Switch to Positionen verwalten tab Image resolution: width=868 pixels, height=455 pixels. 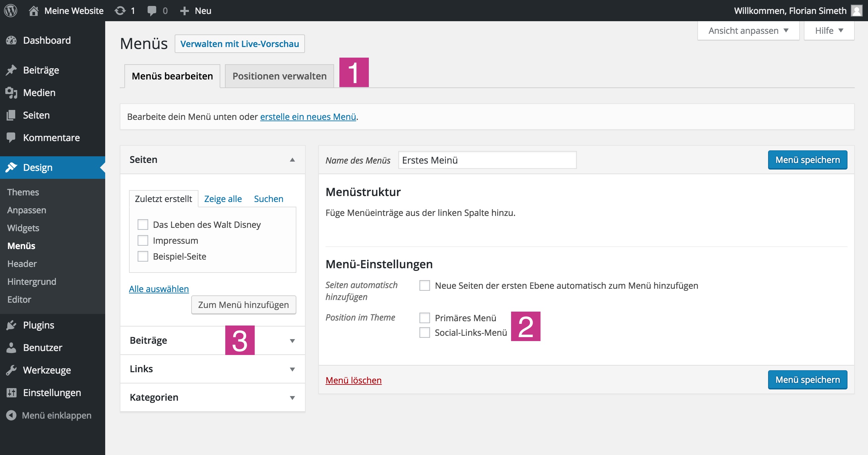click(279, 76)
